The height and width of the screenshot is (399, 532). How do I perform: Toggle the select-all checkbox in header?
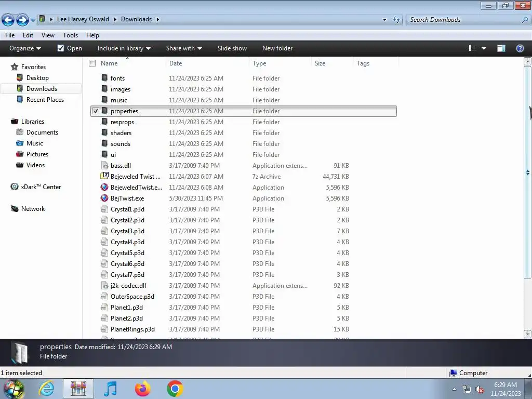pyautogui.click(x=92, y=63)
